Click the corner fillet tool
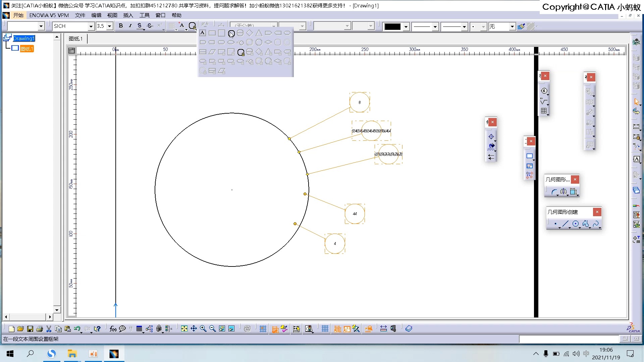This screenshot has width=644, height=362. [x=554, y=191]
